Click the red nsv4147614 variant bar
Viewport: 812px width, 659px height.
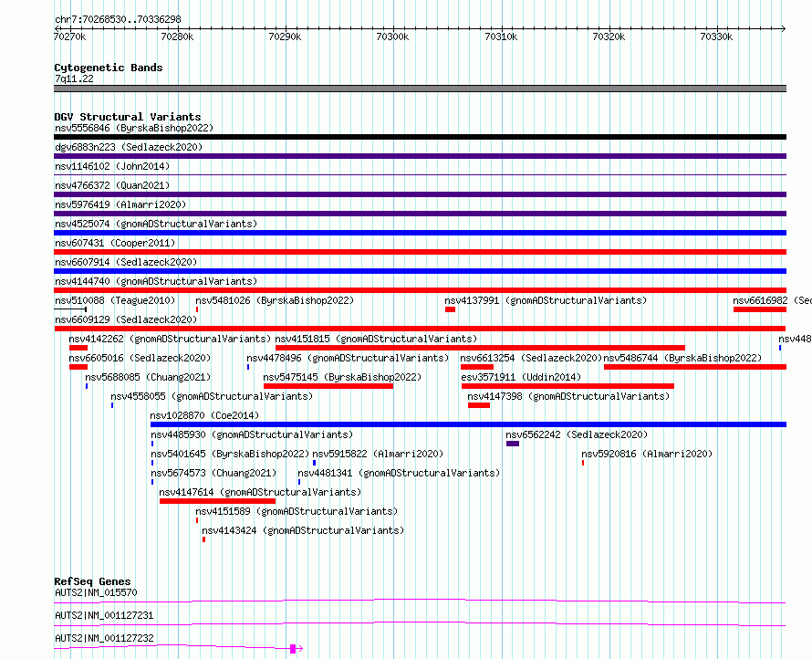pyautogui.click(x=217, y=501)
